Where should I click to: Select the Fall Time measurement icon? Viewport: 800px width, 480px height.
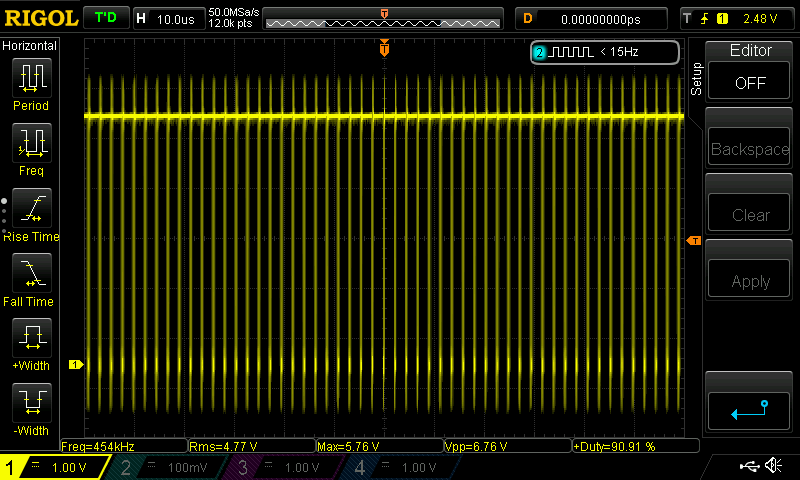32,273
